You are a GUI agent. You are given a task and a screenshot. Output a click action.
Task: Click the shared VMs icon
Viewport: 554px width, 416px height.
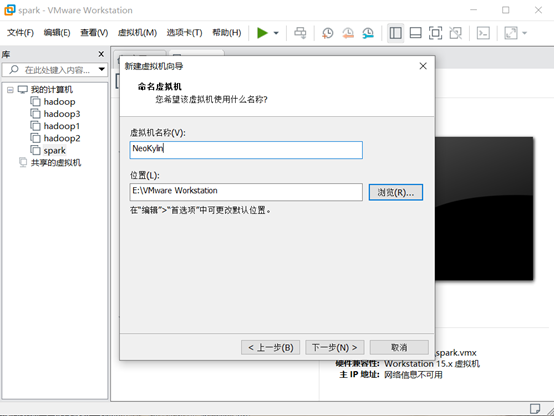tap(23, 163)
